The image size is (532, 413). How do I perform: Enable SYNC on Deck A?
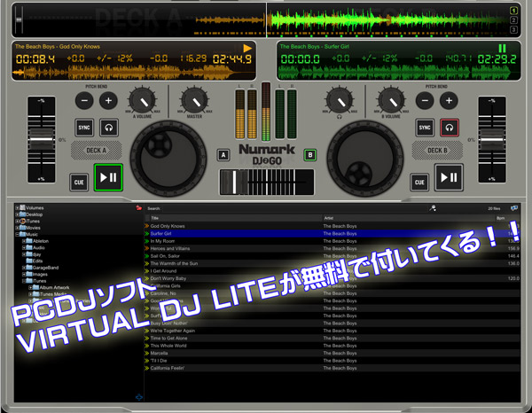(84, 128)
